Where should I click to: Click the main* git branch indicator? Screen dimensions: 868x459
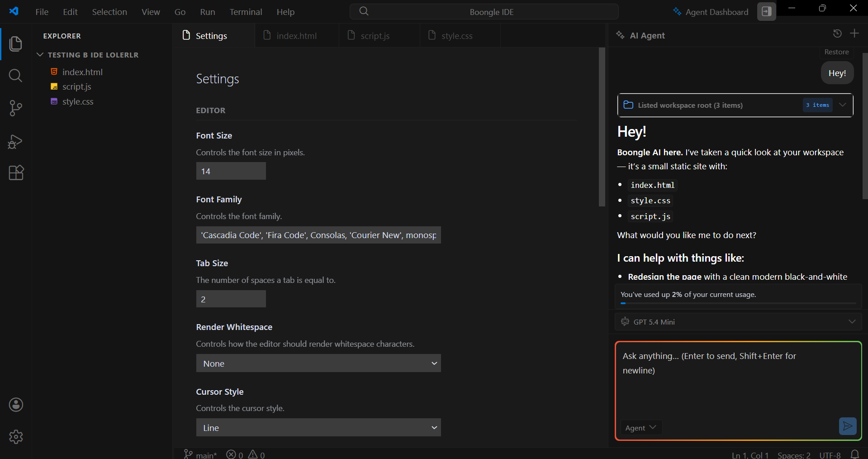click(200, 454)
